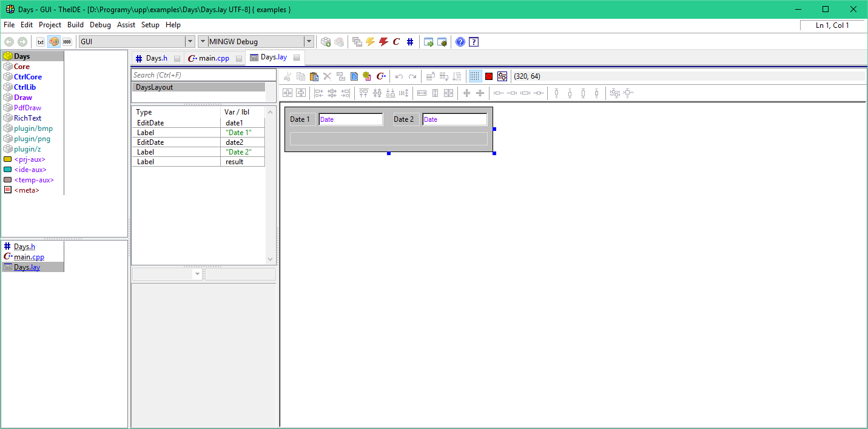Viewport: 868px width, 429px height.
Task: Open the empty combo box below the item list
Action: coord(197,274)
